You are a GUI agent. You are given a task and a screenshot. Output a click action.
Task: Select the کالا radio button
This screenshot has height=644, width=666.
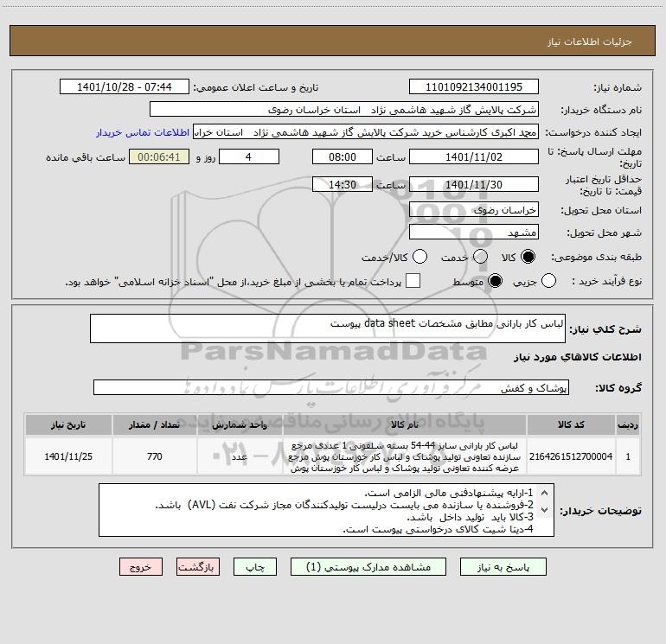[x=528, y=257]
